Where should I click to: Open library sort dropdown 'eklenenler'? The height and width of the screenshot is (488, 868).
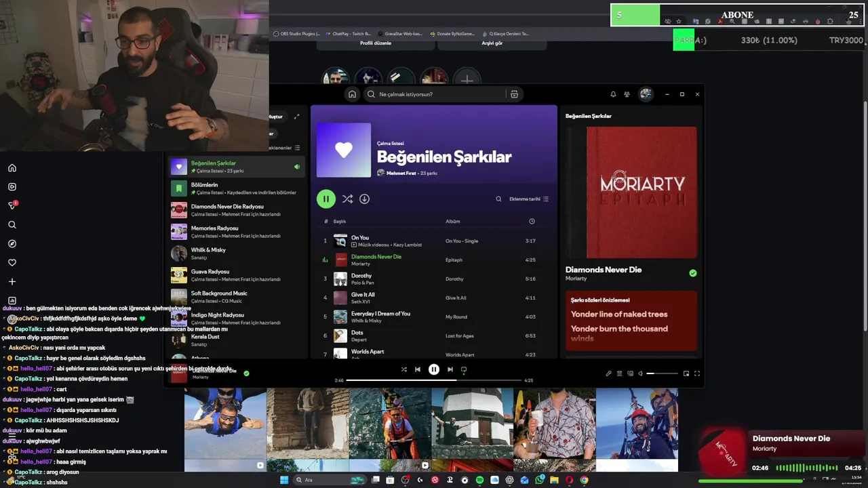285,148
